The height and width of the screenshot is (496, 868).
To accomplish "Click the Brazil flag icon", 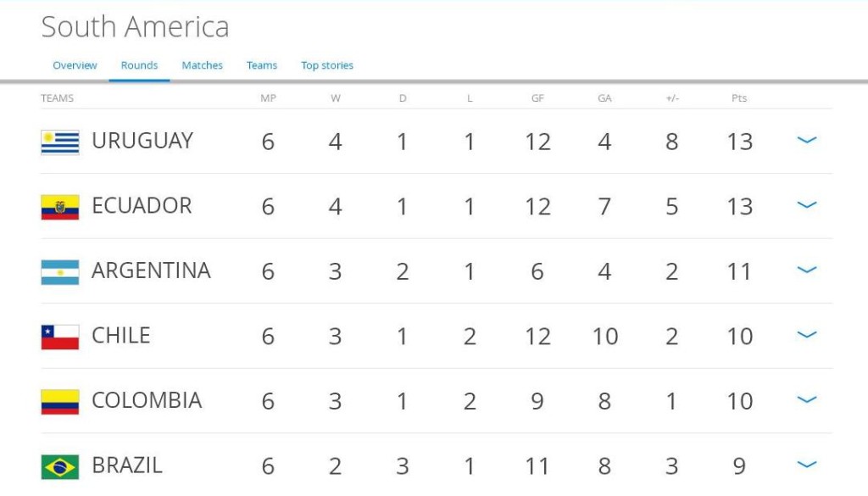I will coord(60,466).
